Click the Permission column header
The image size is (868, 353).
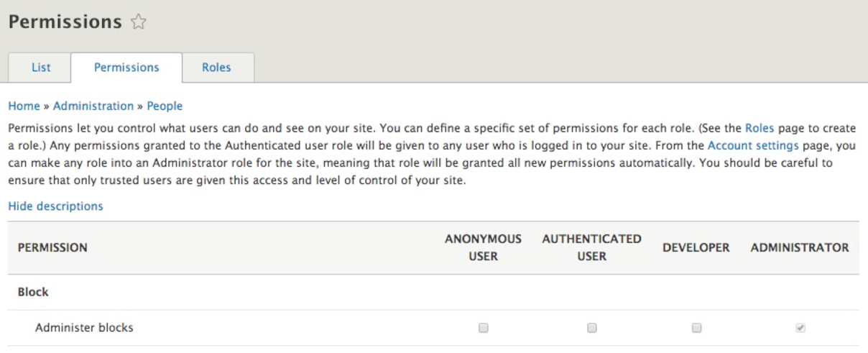[x=52, y=248]
